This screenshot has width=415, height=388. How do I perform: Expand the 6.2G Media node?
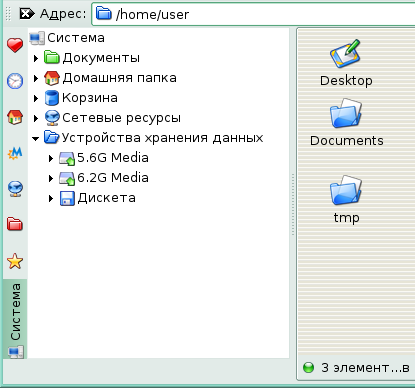coord(51,178)
